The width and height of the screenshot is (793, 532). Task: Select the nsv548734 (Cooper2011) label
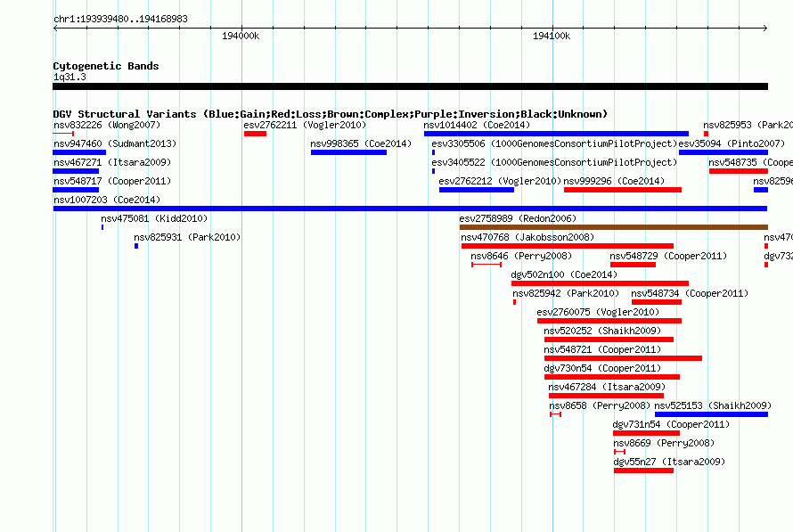(690, 293)
